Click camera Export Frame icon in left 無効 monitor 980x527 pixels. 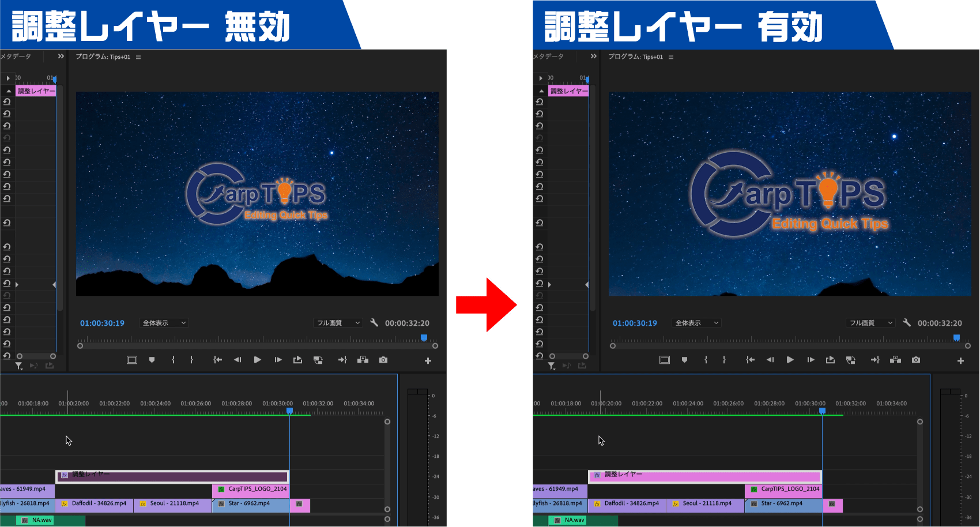click(383, 360)
